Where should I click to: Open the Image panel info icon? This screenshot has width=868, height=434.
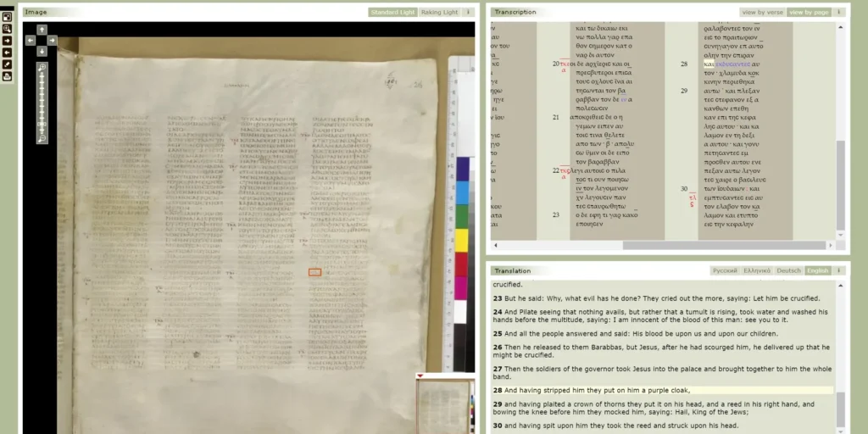[x=468, y=12]
